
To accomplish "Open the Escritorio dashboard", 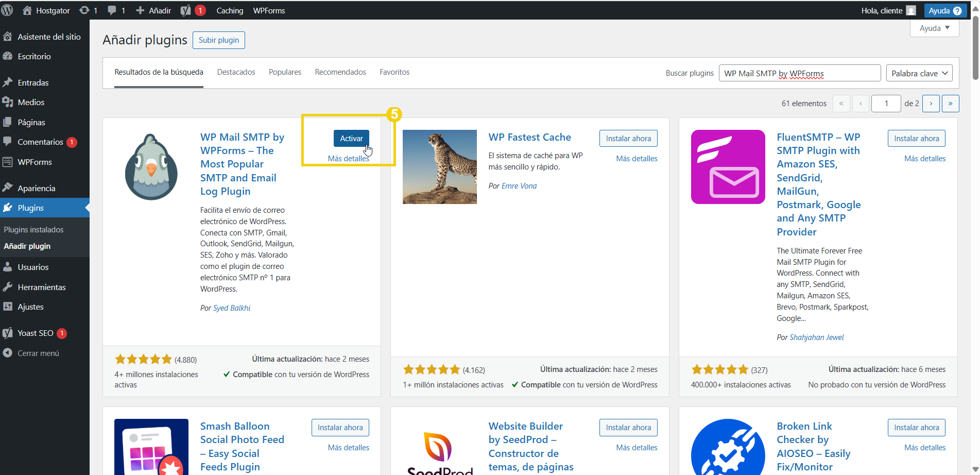I will (x=45, y=56).
